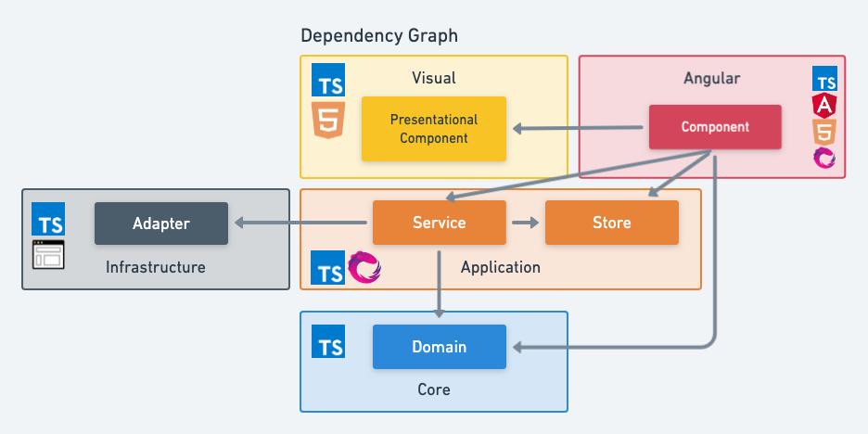Select the red Component node
Image resolution: width=868 pixels, height=434 pixels.
[x=715, y=127]
